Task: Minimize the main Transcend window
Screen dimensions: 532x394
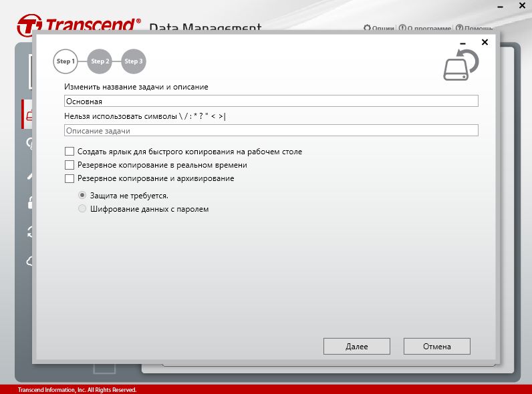Action: pyautogui.click(x=500, y=7)
